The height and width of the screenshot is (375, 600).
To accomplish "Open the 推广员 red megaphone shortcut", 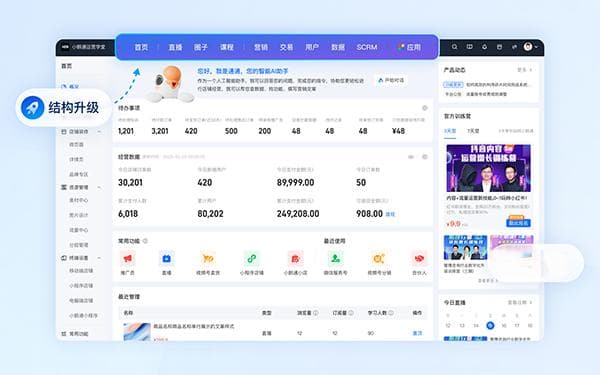I will [x=127, y=259].
